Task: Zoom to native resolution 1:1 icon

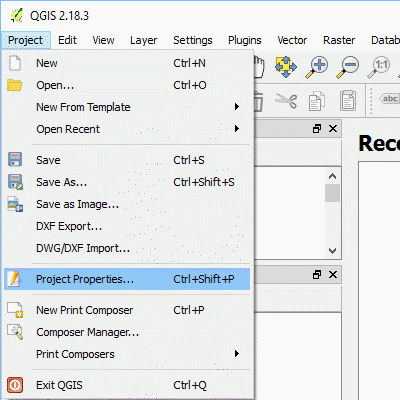Action: pyautogui.click(x=378, y=67)
